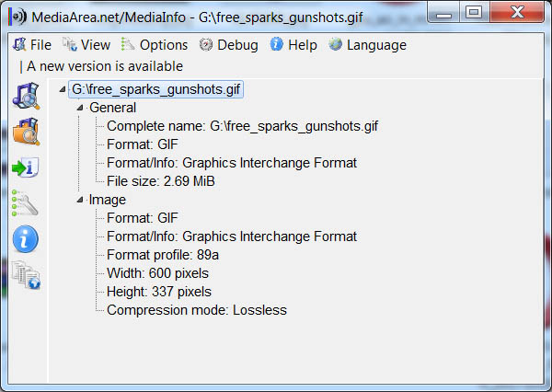Viewport: 552px width, 392px height.
Task: Select the General tree node
Action: [112, 108]
